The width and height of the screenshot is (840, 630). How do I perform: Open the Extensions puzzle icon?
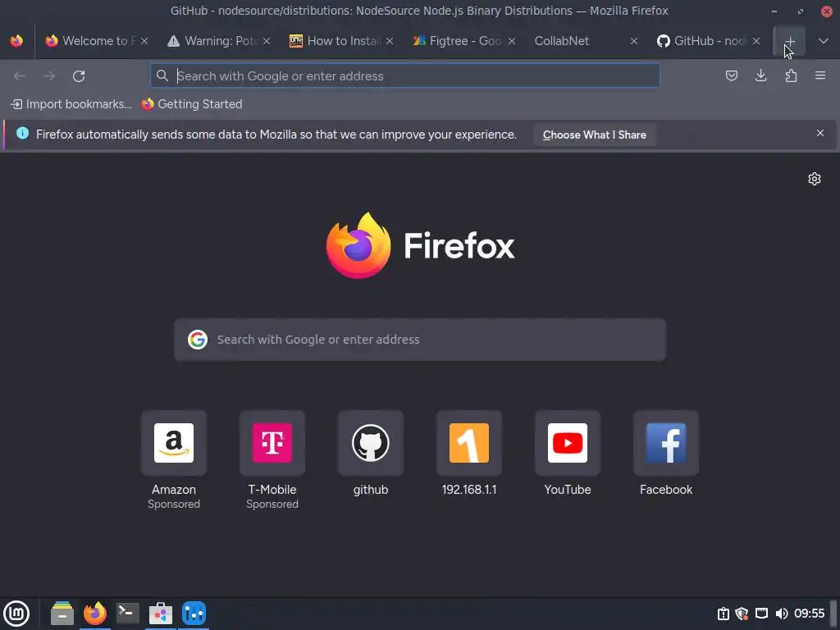791,75
